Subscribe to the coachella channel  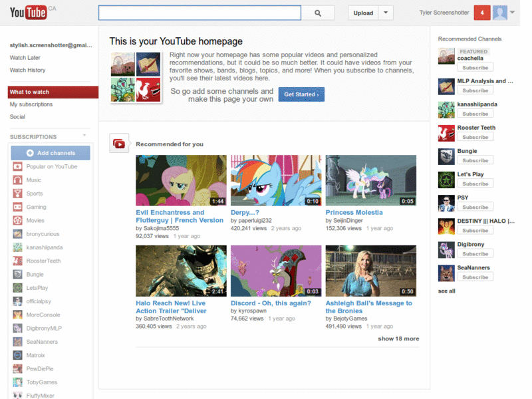pos(475,68)
